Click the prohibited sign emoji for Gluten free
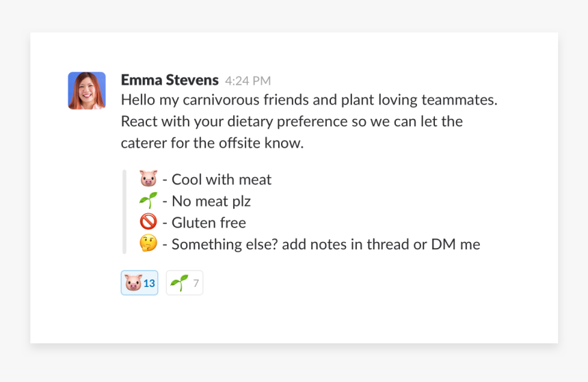The height and width of the screenshot is (382, 588). pos(148,222)
